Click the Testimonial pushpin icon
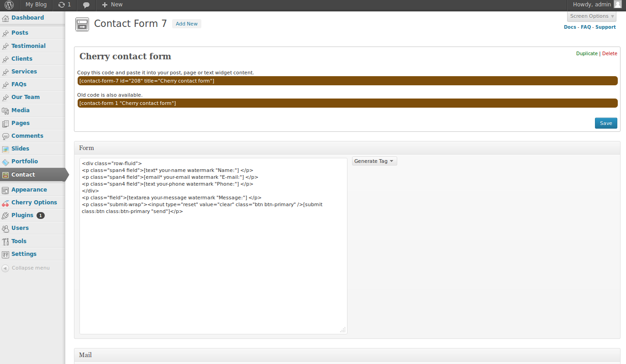The height and width of the screenshot is (364, 626). [5, 46]
